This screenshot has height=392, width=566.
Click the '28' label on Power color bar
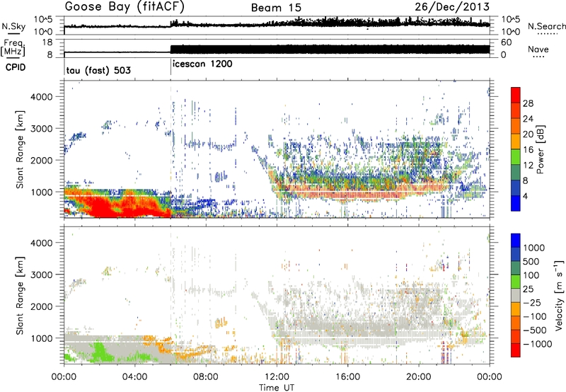tap(528, 103)
